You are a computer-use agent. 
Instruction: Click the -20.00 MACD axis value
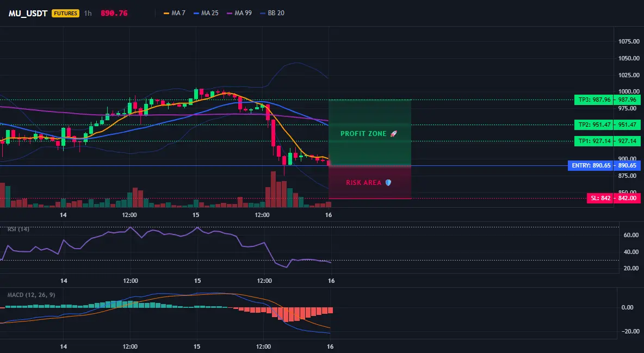(630, 331)
